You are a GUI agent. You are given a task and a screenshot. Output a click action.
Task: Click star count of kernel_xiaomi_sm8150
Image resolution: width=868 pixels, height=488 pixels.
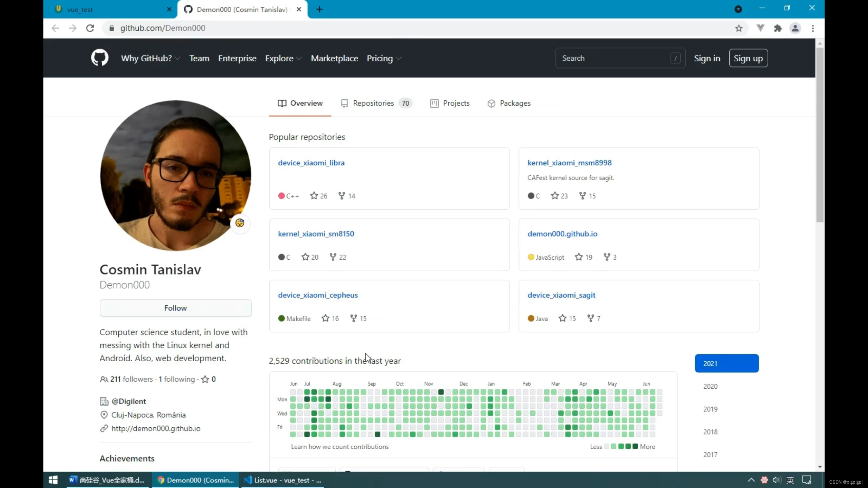tap(310, 257)
